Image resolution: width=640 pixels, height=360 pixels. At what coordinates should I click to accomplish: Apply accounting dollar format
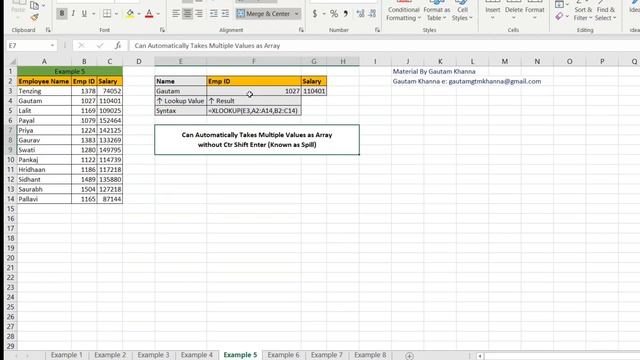[x=315, y=13]
